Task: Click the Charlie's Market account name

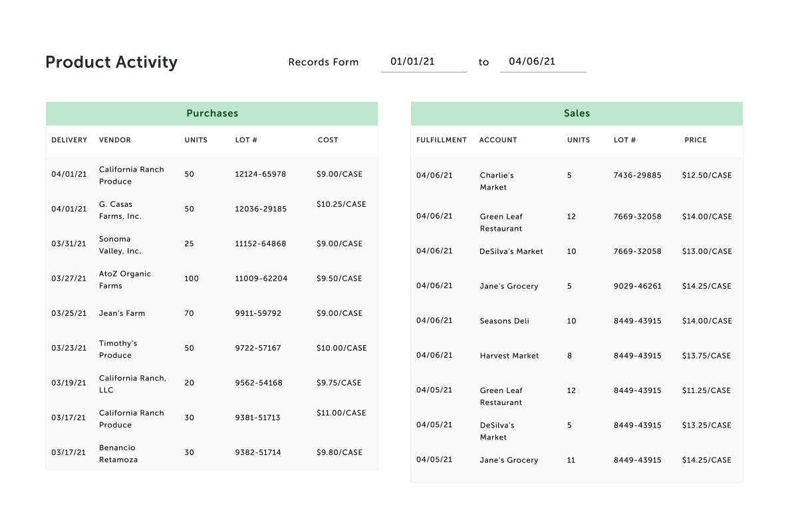Action: [x=496, y=181]
